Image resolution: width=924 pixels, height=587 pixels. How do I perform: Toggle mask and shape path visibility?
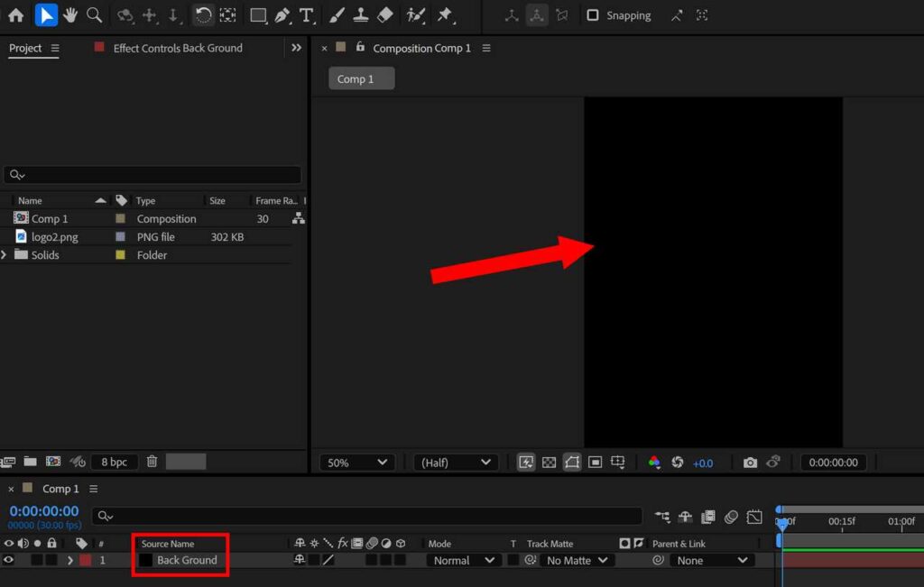tap(571, 463)
